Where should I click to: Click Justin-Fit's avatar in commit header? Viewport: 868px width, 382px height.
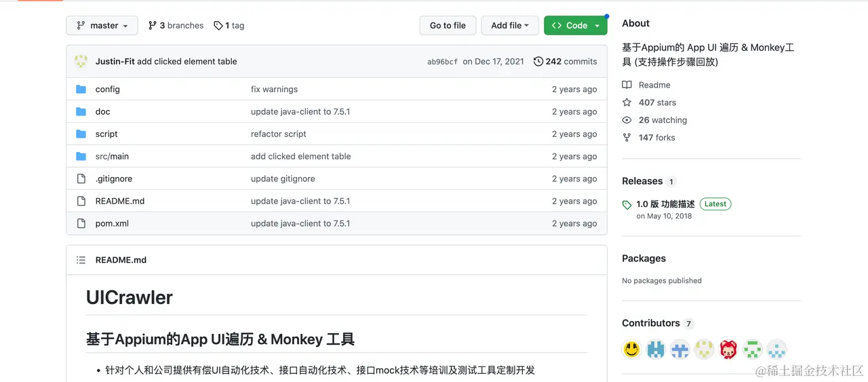[x=81, y=61]
